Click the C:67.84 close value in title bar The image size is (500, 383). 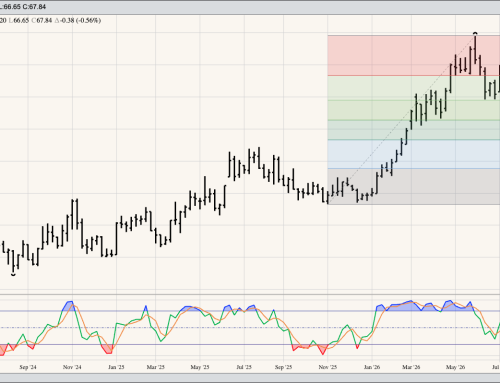coord(34,7)
